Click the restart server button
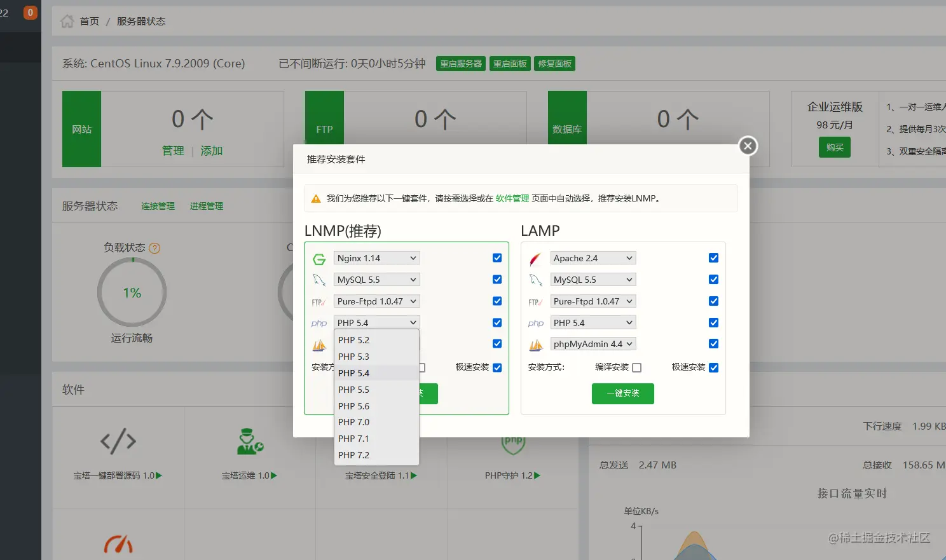The image size is (946, 560). click(461, 64)
